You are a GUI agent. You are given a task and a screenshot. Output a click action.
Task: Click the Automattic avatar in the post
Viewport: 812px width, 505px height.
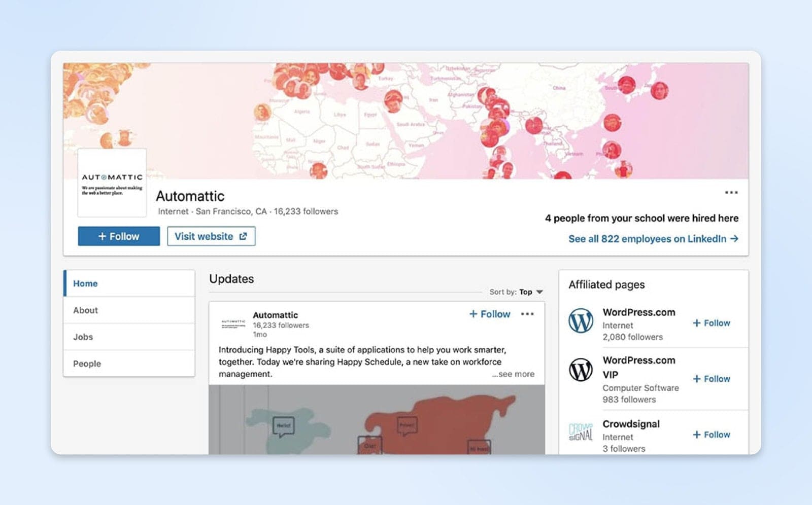click(x=233, y=323)
